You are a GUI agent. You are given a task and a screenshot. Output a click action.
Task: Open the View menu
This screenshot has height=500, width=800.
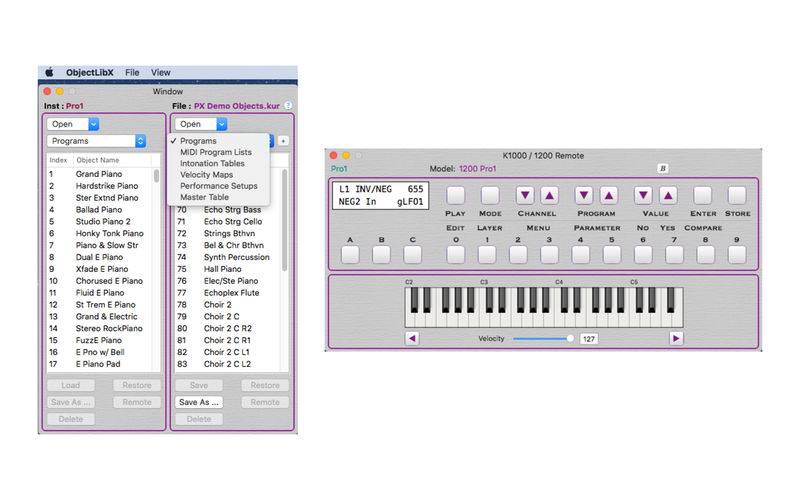point(161,72)
